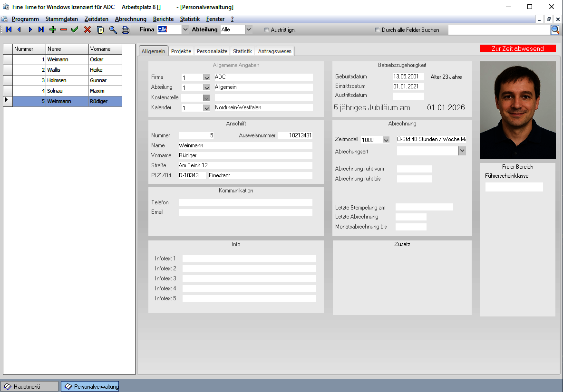Expand the Zeitmodell dropdown
Screen dimensions: 563x392
pyautogui.click(x=386, y=140)
